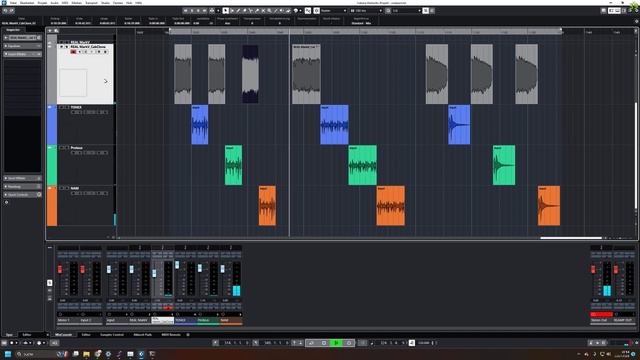Open the Studio menu
This screenshot has height=360, width=640.
click(105, 2)
